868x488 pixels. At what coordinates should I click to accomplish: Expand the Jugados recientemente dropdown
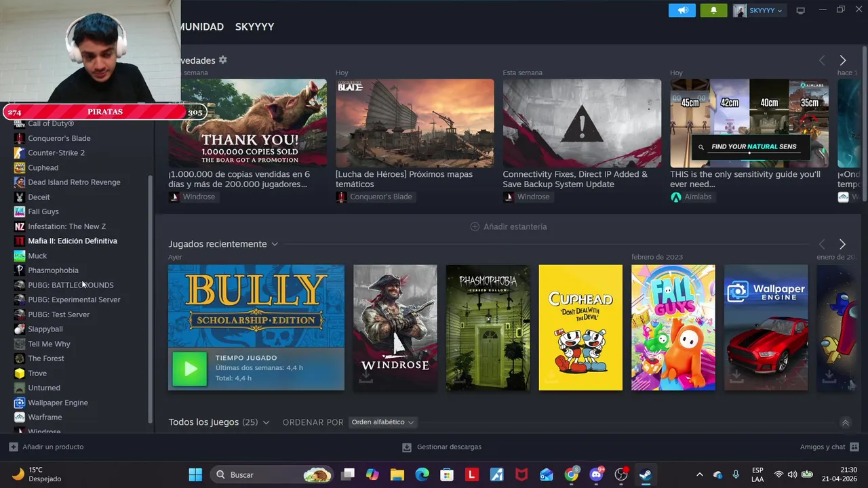point(275,244)
